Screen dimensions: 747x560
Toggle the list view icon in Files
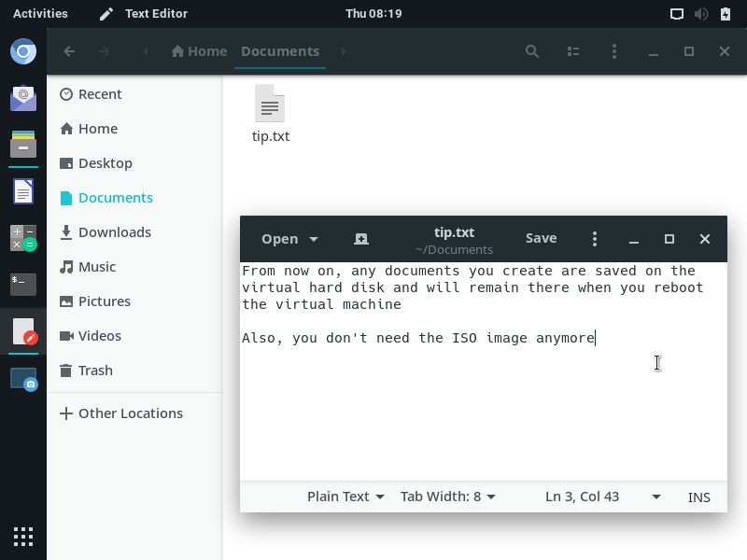point(573,51)
